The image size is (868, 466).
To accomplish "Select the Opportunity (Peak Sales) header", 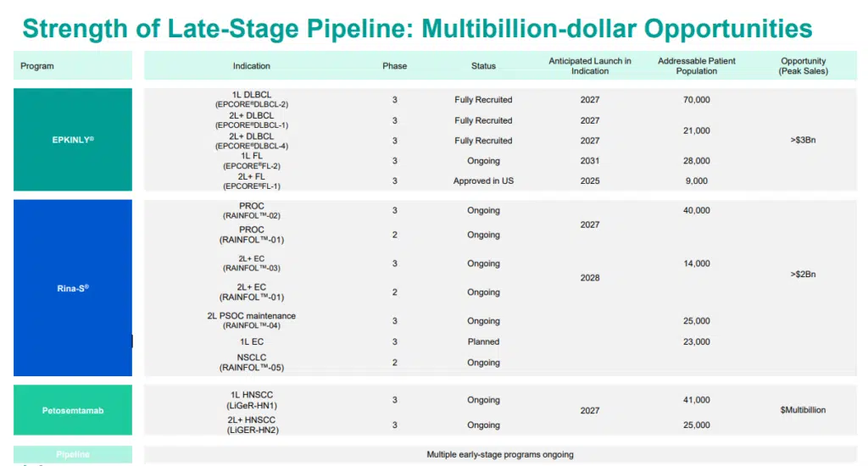I will click(803, 66).
